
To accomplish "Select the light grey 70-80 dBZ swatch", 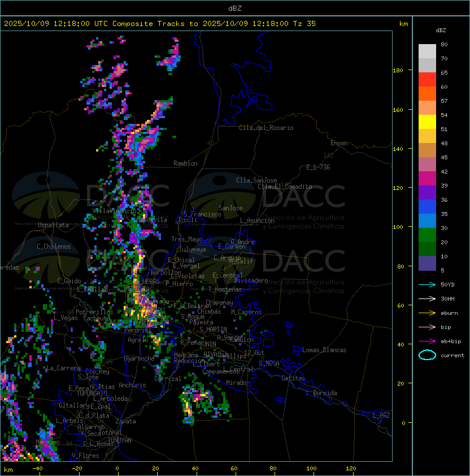I will [427, 51].
